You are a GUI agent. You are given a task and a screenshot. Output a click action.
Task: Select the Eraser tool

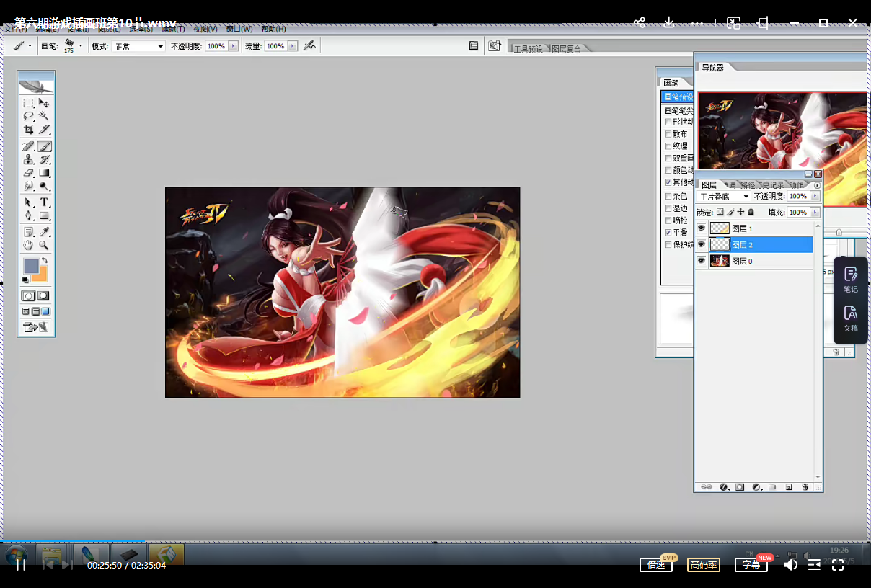click(28, 173)
